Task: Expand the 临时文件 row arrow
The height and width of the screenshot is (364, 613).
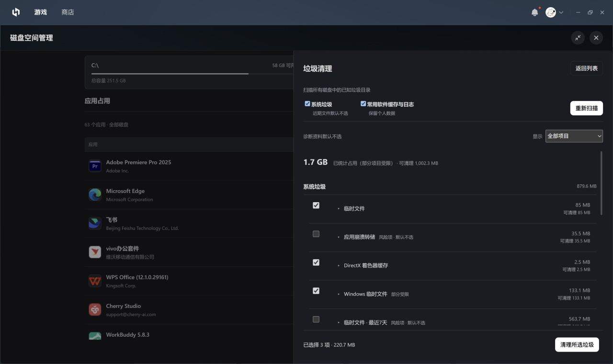Action: [x=339, y=209]
